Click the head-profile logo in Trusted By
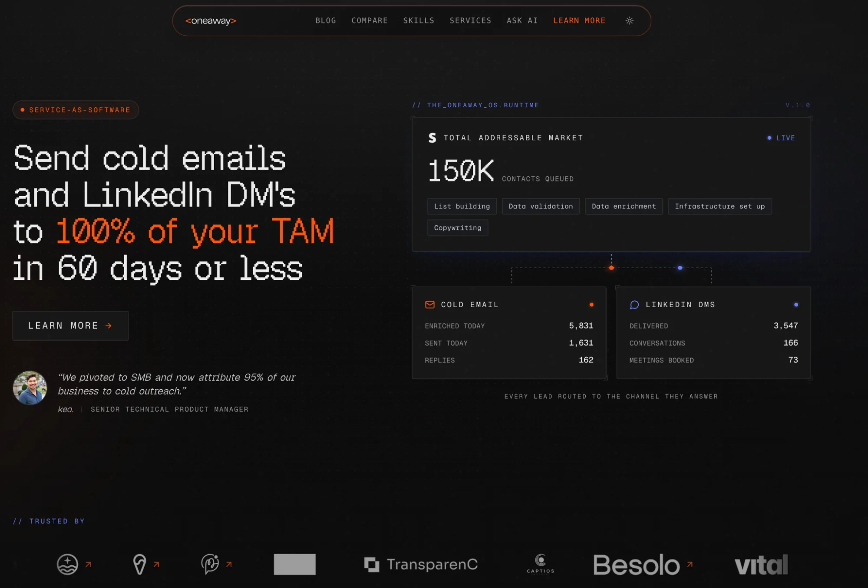The image size is (868, 588). (210, 564)
